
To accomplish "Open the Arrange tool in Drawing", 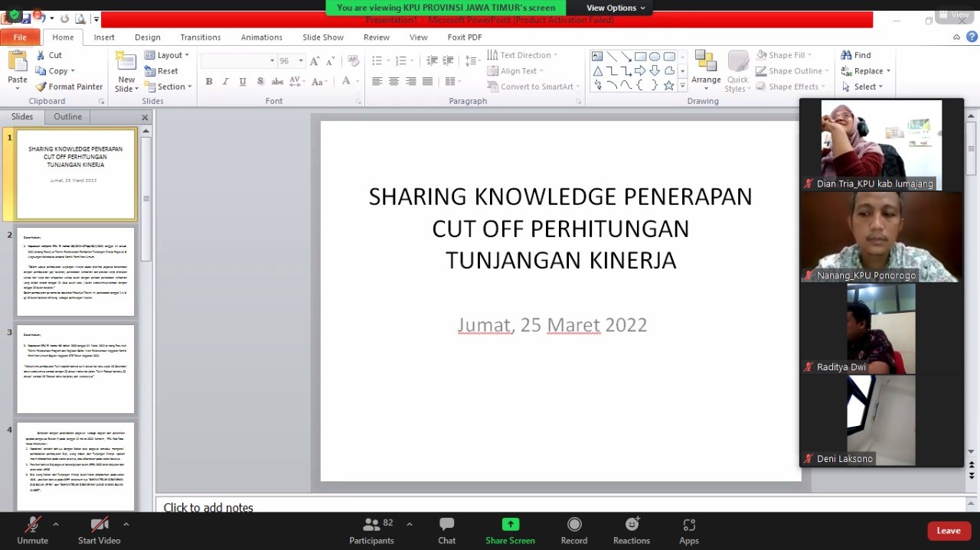I will 705,69.
